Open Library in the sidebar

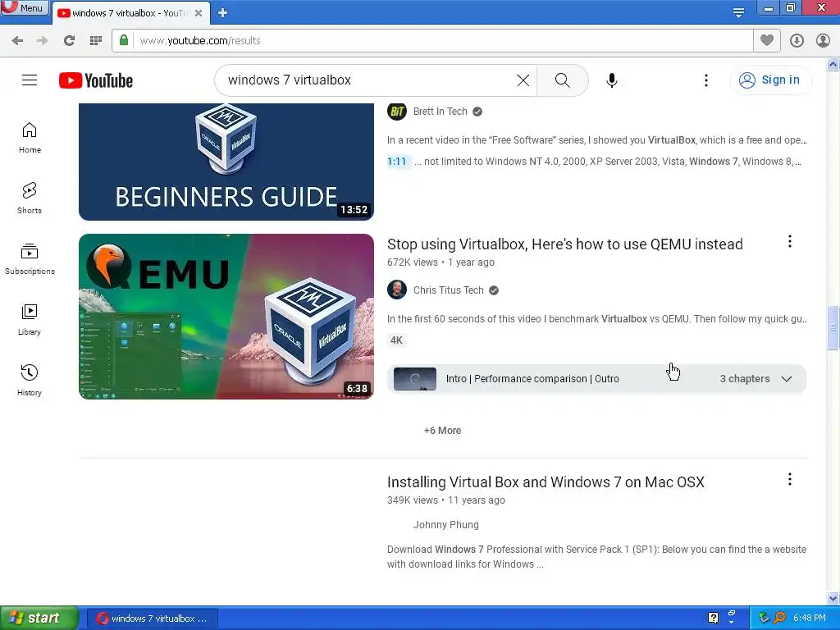tap(30, 320)
